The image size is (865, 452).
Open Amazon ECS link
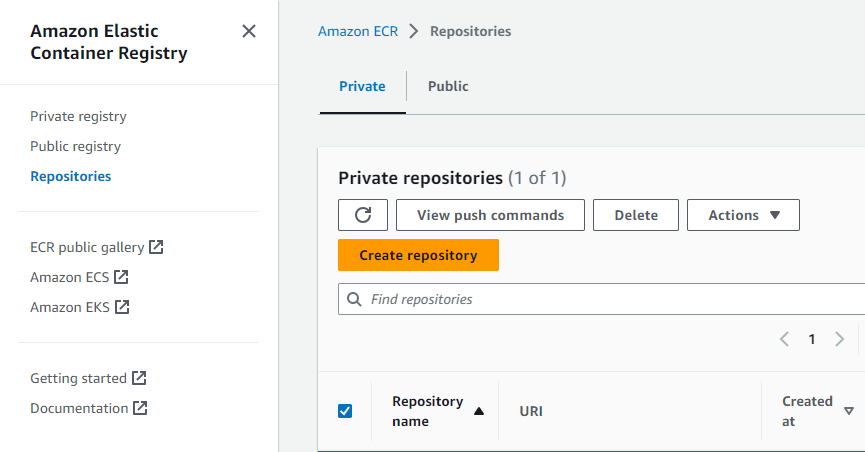click(x=70, y=277)
